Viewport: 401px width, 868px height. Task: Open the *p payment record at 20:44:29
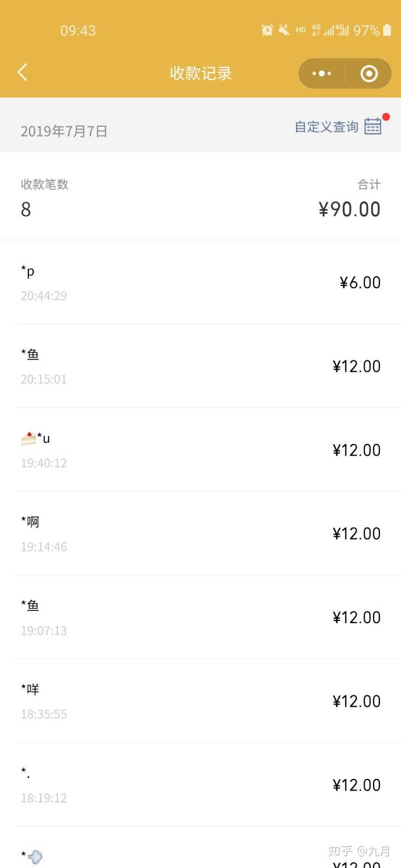click(x=200, y=283)
